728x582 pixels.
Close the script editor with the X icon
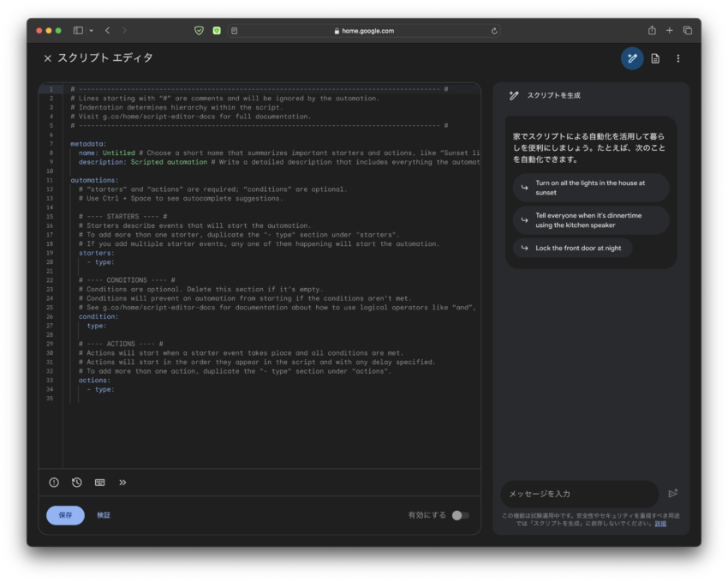[x=48, y=58]
